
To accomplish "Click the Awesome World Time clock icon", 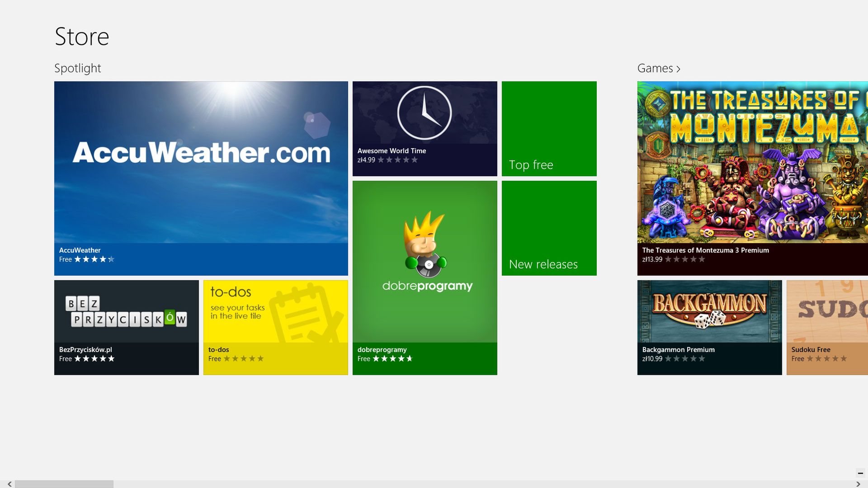I will pos(424,113).
